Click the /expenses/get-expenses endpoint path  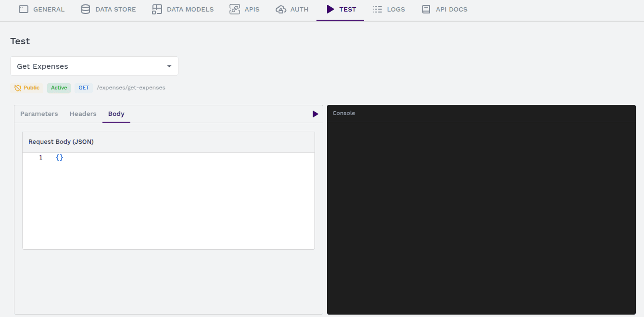[131, 88]
